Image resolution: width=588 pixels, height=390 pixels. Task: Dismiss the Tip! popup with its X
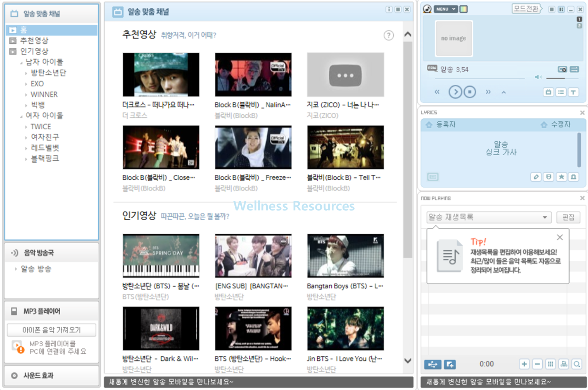(560, 237)
